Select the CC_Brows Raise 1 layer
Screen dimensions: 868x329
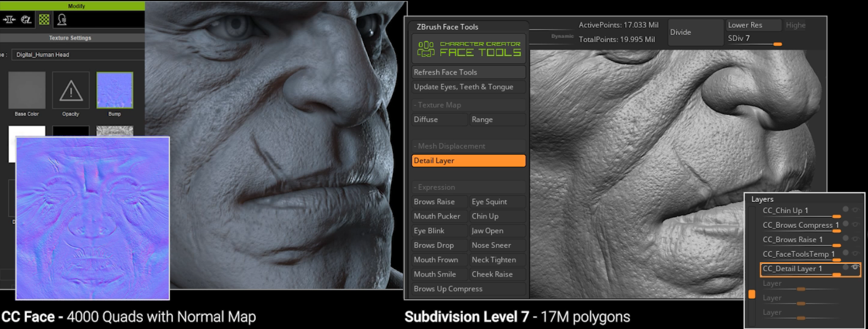793,240
